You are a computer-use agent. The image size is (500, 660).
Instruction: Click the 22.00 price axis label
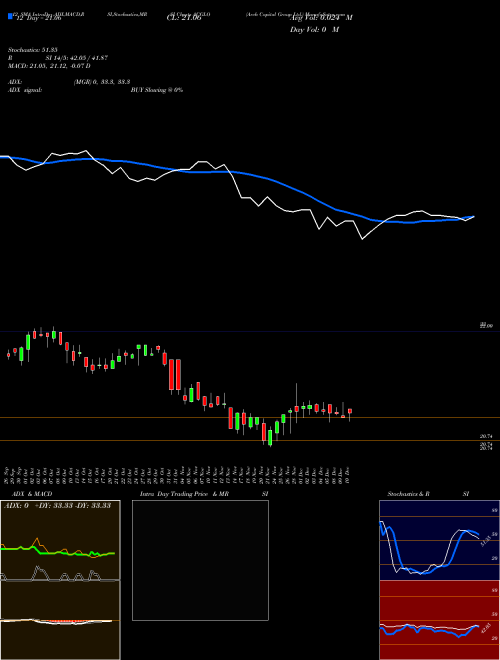point(487,326)
